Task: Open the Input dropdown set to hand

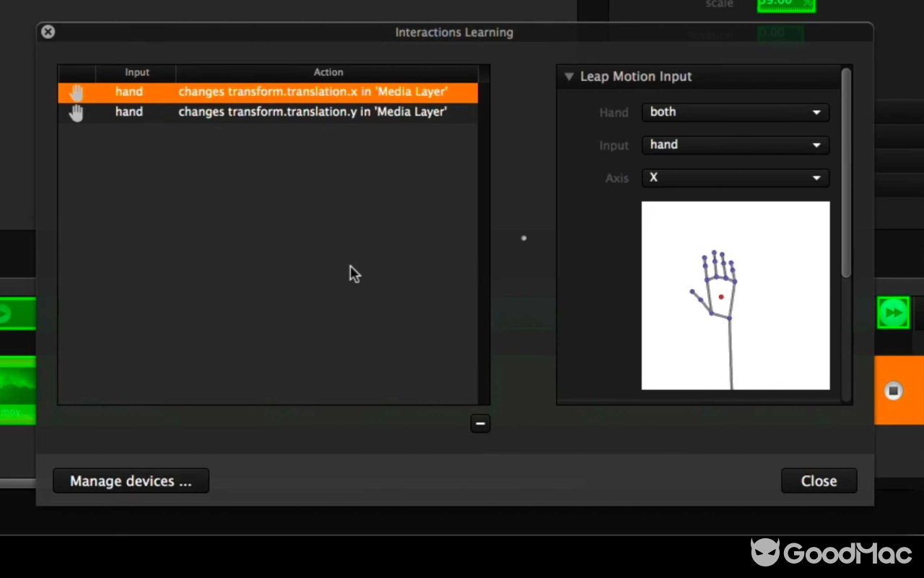Action: (x=735, y=144)
